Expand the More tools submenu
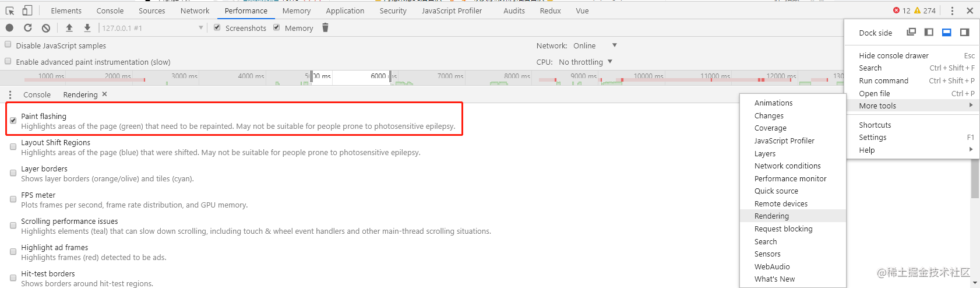Viewport: 980px width, 288px height. tap(912, 106)
